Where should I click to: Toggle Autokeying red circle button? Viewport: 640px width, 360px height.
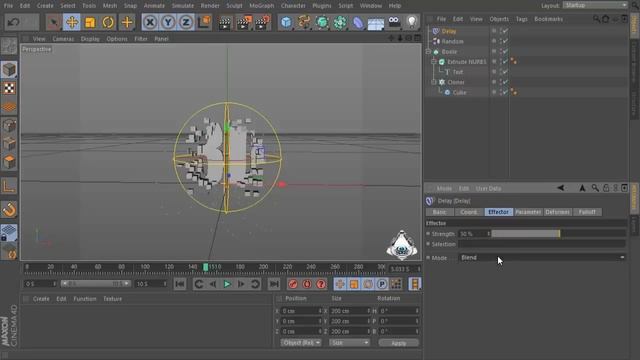point(307,284)
